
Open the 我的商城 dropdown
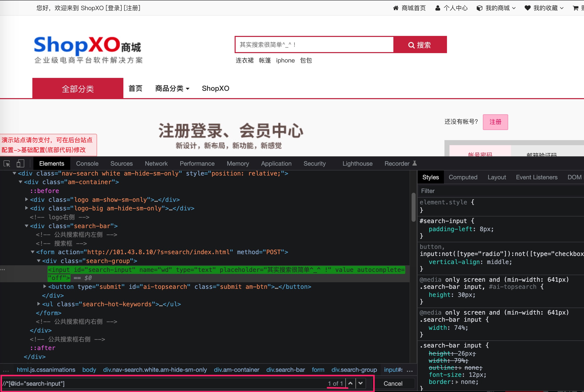coord(496,8)
